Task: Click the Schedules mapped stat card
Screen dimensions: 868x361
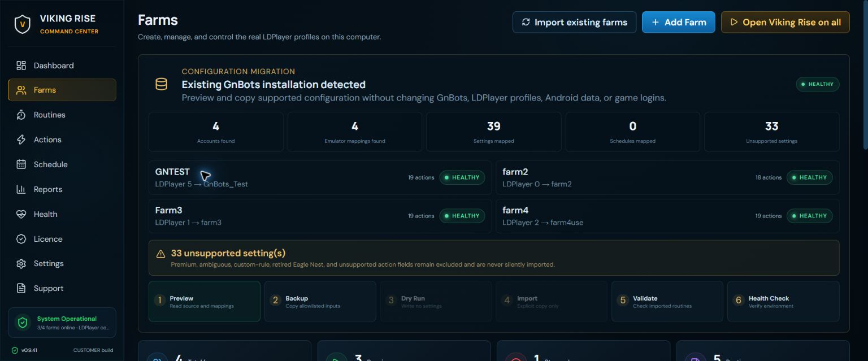Action: pos(633,132)
